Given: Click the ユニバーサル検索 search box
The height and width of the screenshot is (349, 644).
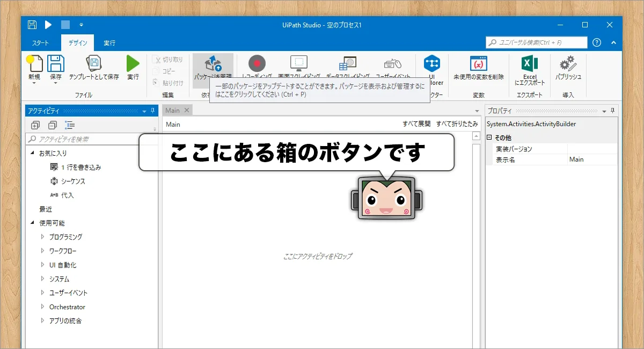Looking at the screenshot, I should tap(537, 42).
